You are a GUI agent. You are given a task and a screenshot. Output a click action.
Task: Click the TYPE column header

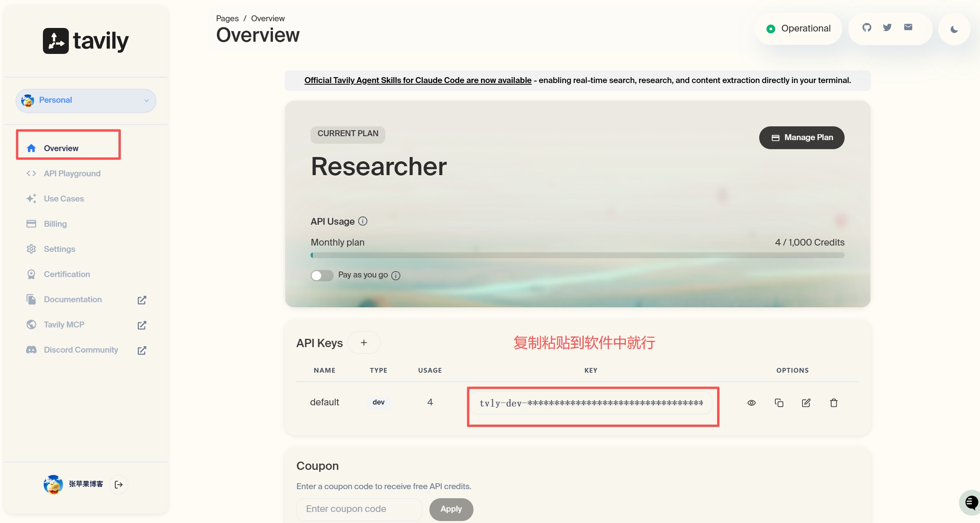(x=378, y=370)
